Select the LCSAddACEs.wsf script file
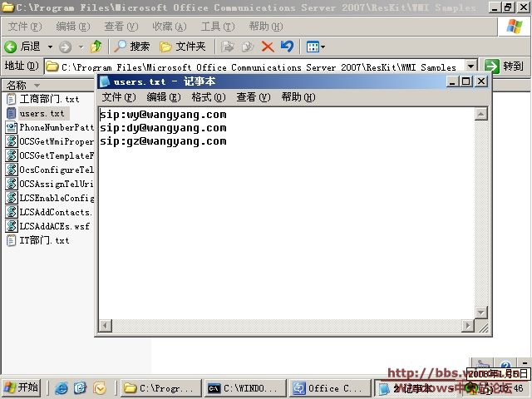This screenshot has width=532, height=399. click(x=48, y=226)
